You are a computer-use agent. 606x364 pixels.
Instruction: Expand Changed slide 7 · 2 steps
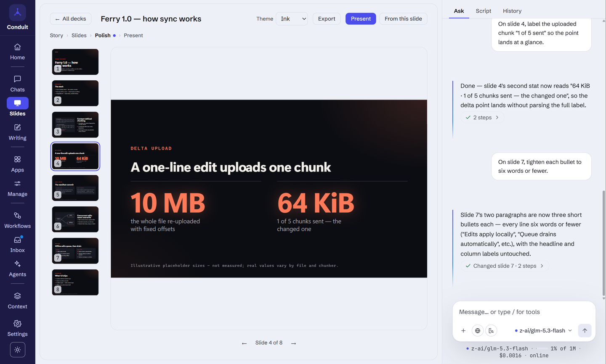pyautogui.click(x=505, y=266)
